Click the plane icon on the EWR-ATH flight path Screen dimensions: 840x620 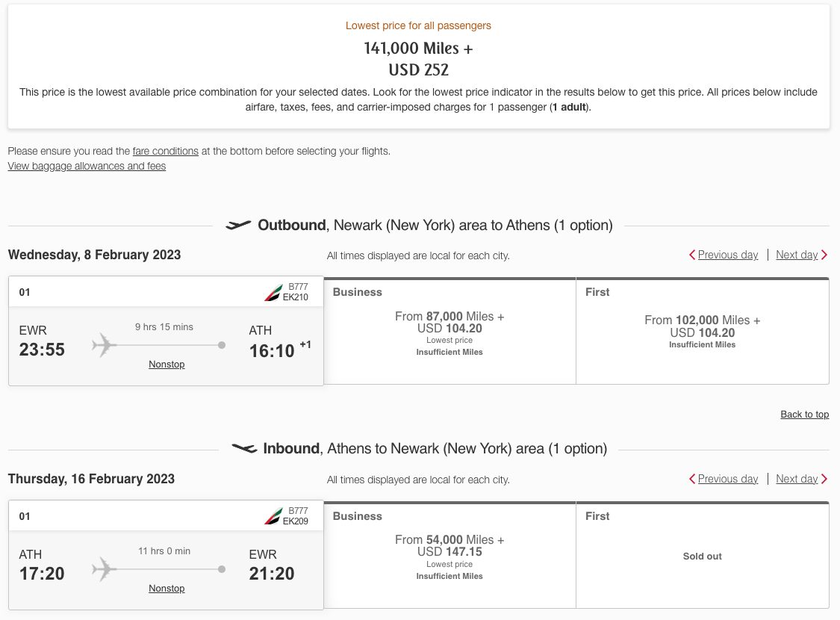103,345
